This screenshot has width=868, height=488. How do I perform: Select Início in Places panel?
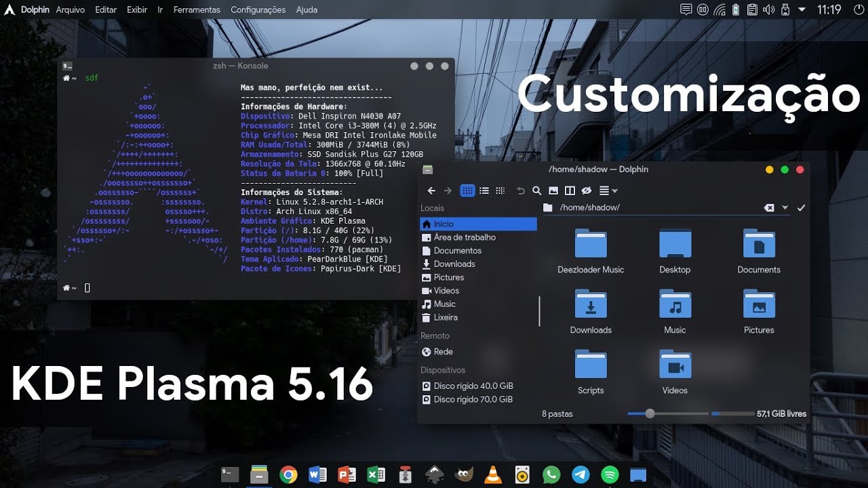[x=478, y=224]
